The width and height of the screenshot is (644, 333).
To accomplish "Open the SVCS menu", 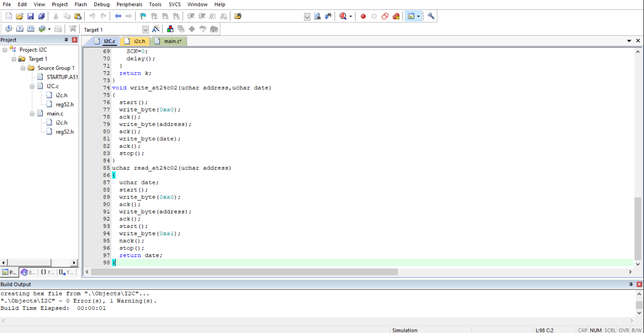I will click(x=174, y=4).
